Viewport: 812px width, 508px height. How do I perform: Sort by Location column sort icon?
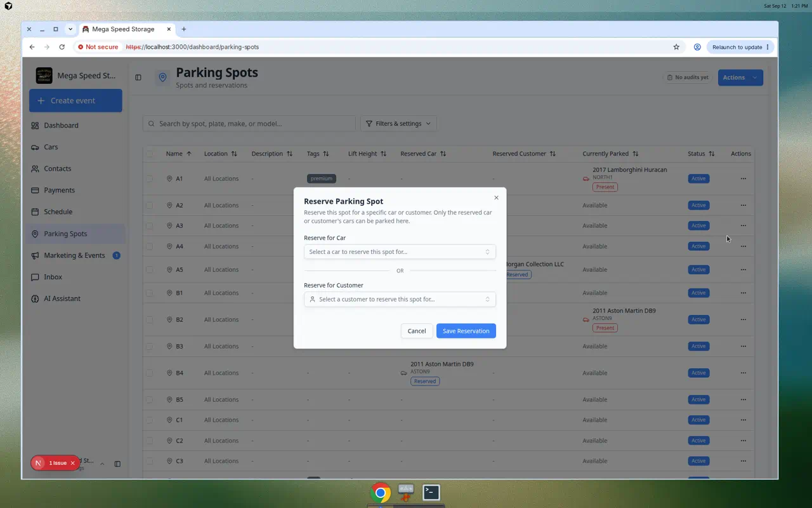pos(234,154)
